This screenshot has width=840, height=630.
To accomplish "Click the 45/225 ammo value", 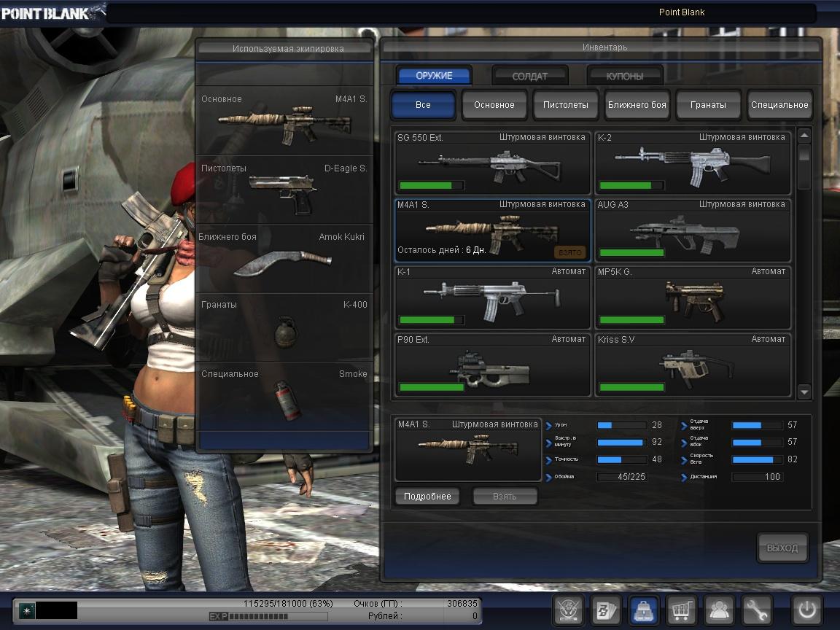I will 631,476.
